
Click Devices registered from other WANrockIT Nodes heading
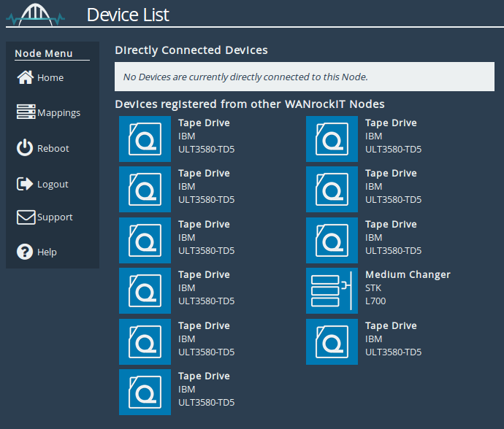click(250, 104)
